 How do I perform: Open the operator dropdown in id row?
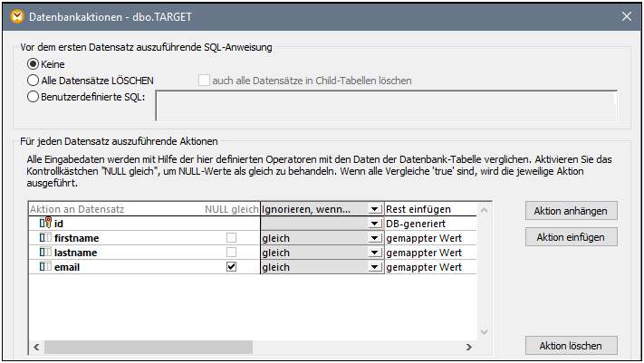coord(374,224)
